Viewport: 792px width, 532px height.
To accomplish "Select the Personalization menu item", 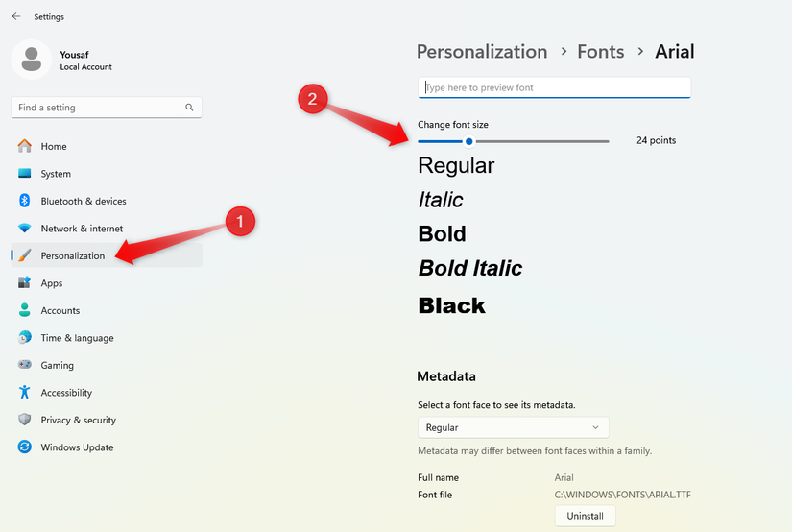I will [x=73, y=255].
